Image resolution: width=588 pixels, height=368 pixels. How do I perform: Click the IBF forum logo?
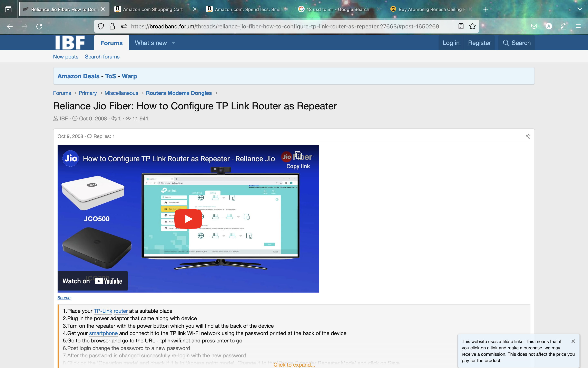pyautogui.click(x=70, y=43)
